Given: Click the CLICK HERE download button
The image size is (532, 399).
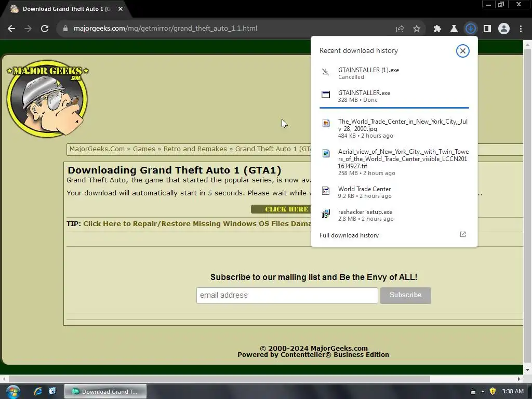Looking at the screenshot, I should point(281,209).
